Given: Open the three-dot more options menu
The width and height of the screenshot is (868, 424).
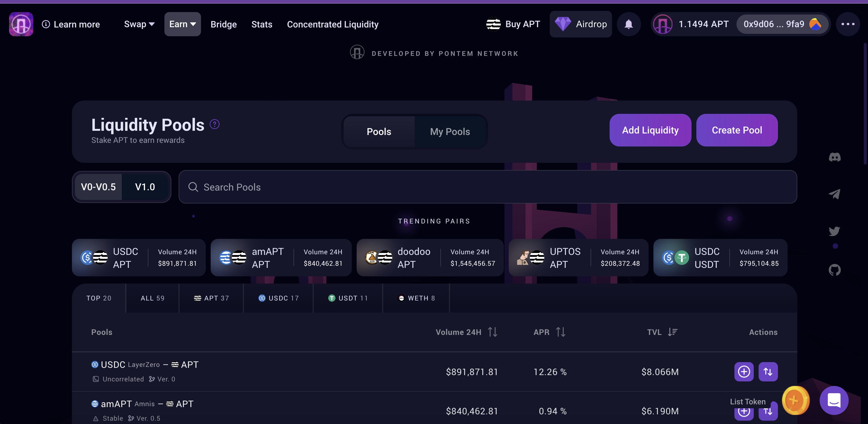Looking at the screenshot, I should [848, 24].
